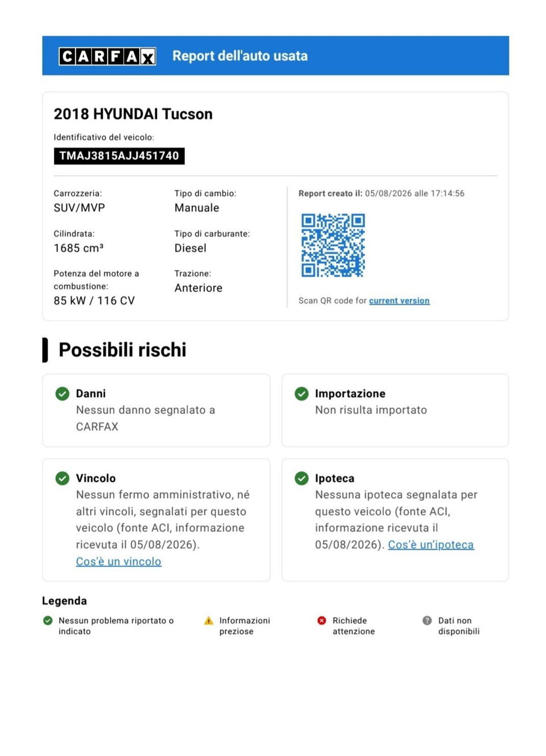Click the green check icon beside Vincolo
The height and width of the screenshot is (756, 546).
pos(62,478)
